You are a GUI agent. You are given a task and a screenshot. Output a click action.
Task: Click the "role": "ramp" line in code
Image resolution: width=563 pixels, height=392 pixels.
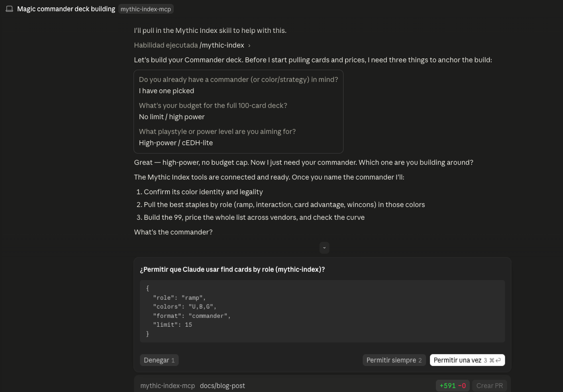(x=179, y=298)
